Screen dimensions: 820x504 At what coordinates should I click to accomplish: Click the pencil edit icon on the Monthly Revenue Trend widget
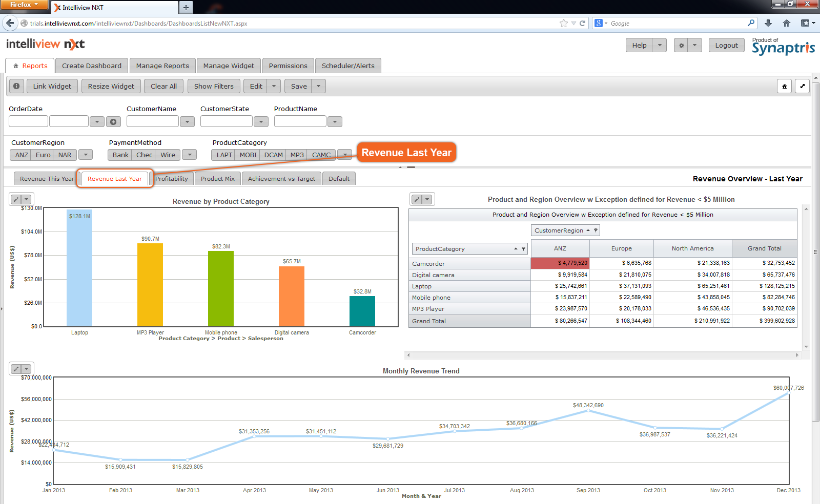[x=16, y=369]
